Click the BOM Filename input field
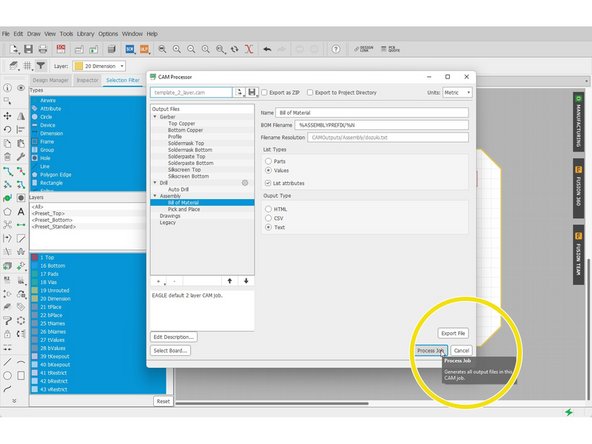 [381, 125]
